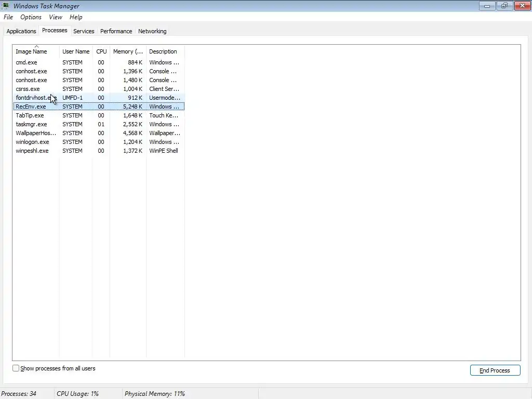Select the Processes tab

tap(55, 30)
